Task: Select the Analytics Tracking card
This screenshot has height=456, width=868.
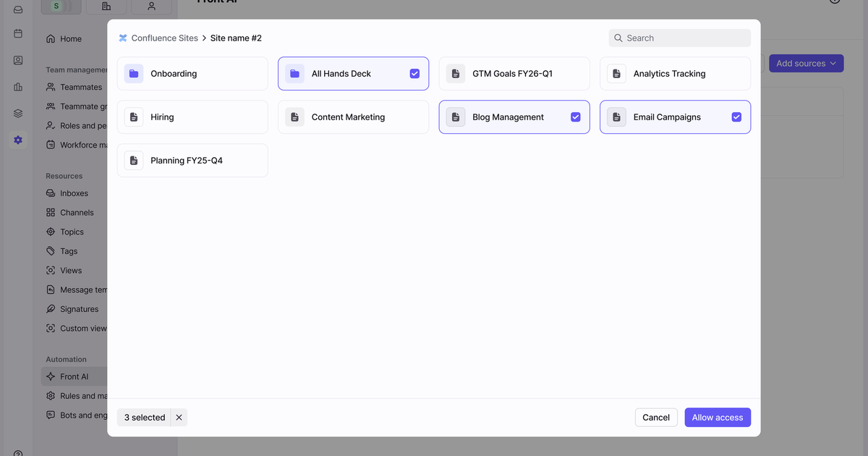Action: click(676, 74)
